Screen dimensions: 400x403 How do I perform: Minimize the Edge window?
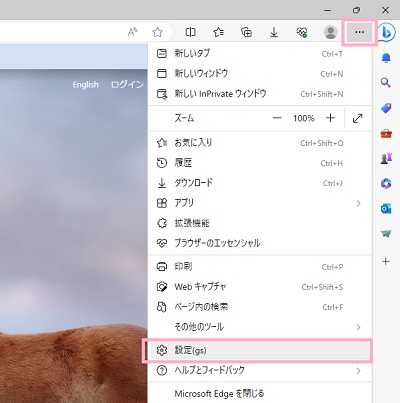[x=328, y=10]
